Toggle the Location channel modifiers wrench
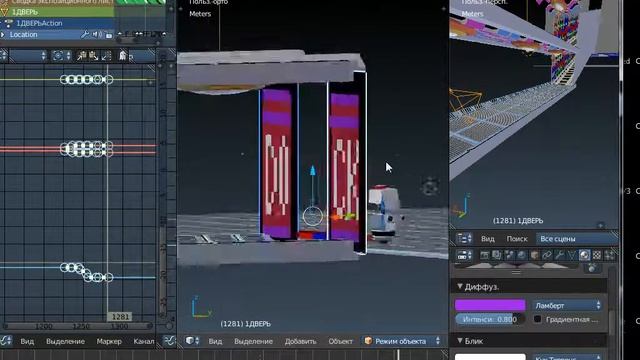The image size is (640, 360). pyautogui.click(x=85, y=35)
